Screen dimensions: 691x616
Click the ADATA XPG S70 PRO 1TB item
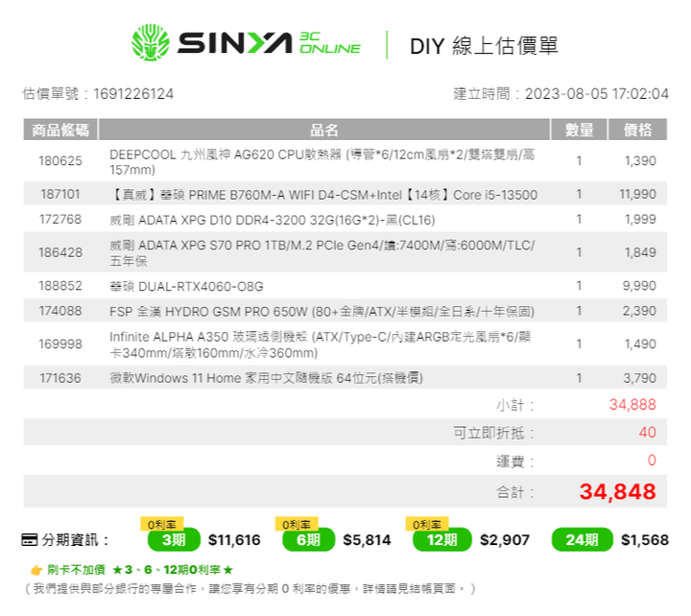[x=322, y=253]
